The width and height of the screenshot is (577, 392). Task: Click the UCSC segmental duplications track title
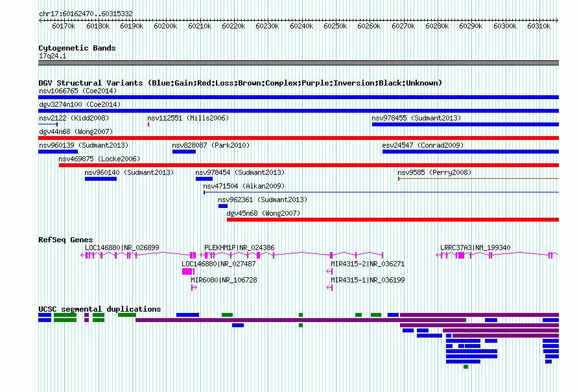(x=100, y=309)
